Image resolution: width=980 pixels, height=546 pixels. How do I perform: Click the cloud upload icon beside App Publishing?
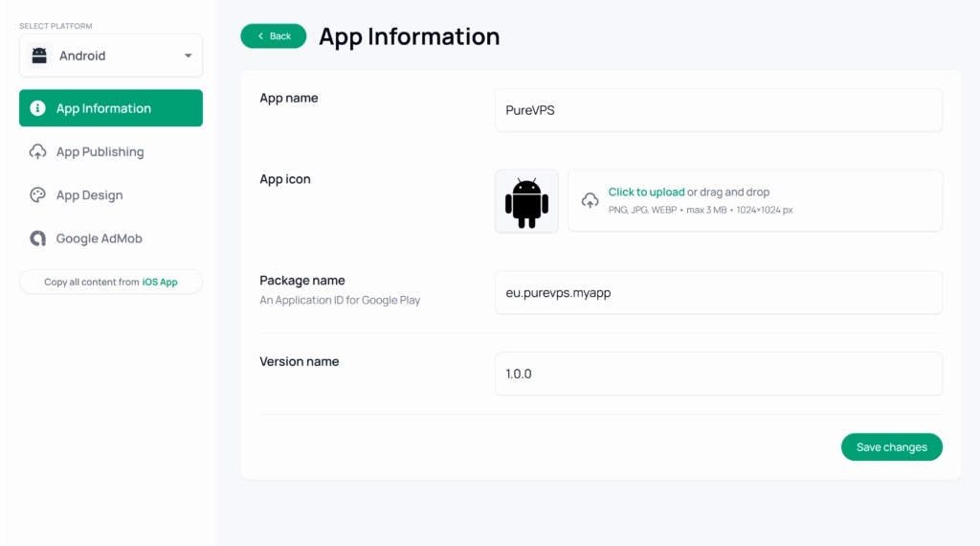[x=37, y=151]
